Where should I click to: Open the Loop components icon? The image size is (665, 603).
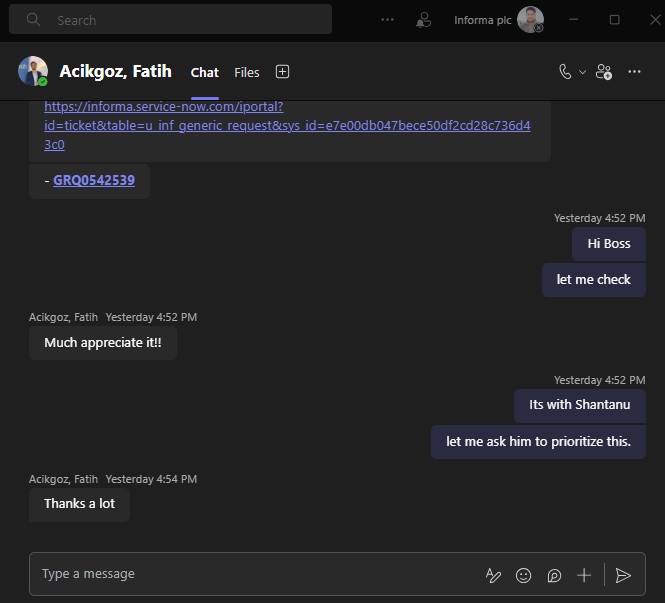coord(554,575)
